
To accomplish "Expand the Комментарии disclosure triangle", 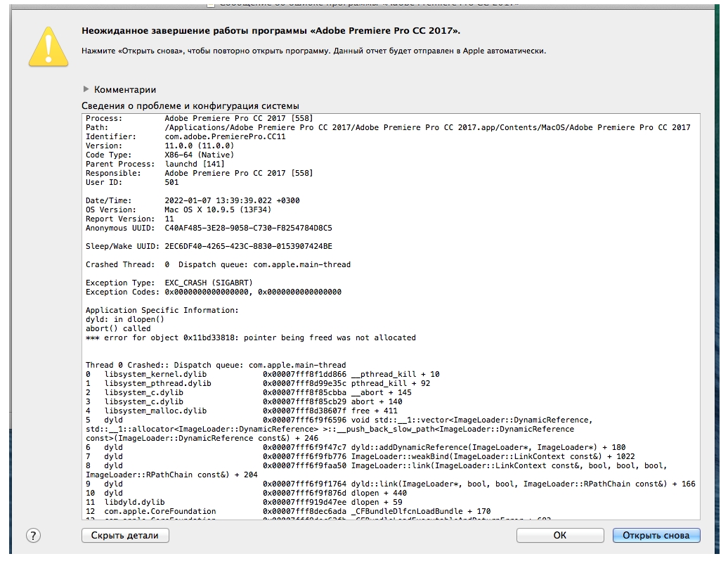I will click(x=86, y=89).
